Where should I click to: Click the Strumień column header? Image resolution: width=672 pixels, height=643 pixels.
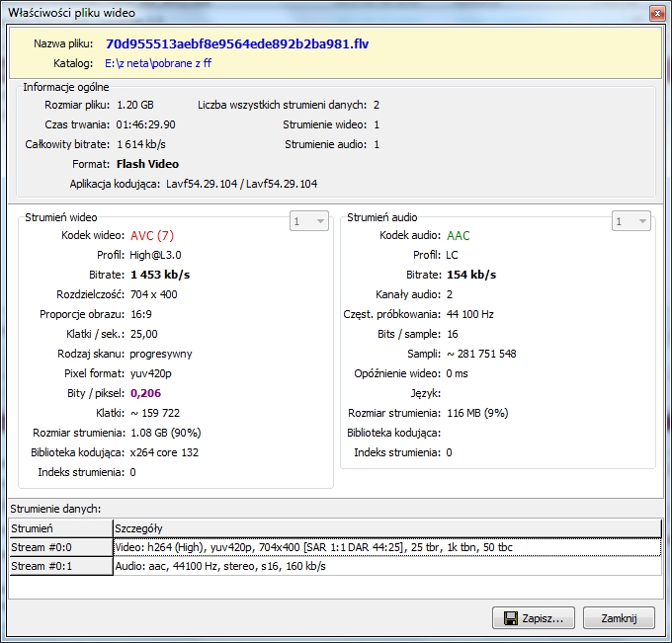61,528
